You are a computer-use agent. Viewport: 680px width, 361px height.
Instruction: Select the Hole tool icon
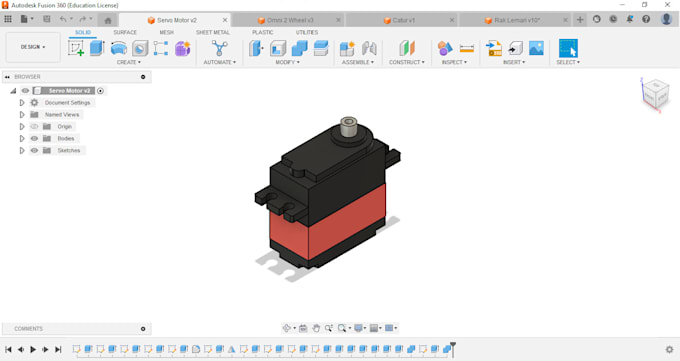coord(140,48)
